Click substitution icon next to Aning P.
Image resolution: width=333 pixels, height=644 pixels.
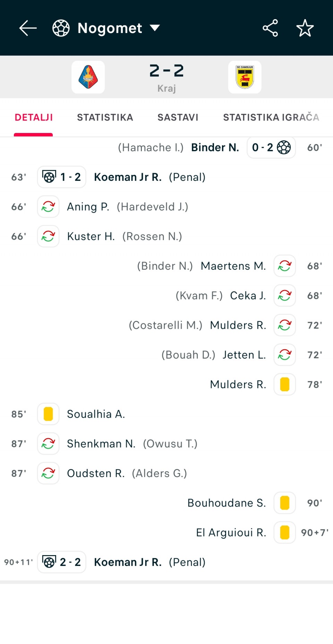48,207
